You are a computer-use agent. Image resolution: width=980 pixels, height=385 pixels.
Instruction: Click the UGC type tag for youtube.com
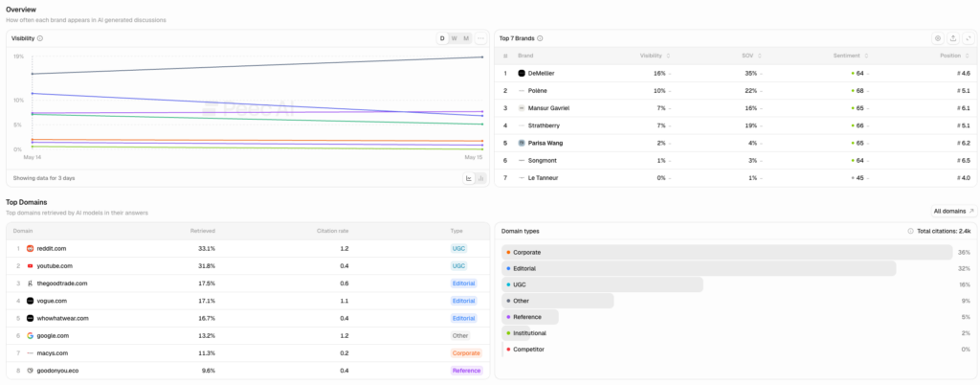click(458, 265)
